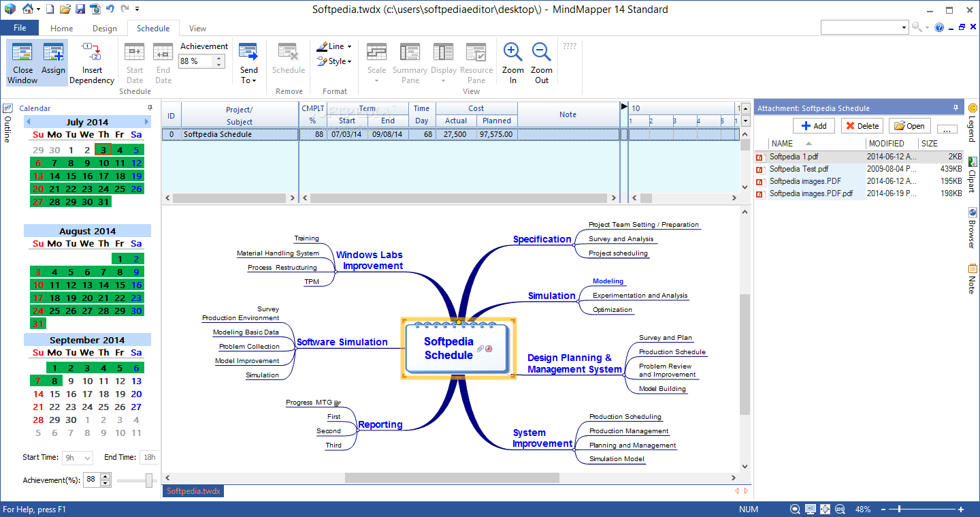Open the Note side panel
980x517 pixels.
point(973,278)
